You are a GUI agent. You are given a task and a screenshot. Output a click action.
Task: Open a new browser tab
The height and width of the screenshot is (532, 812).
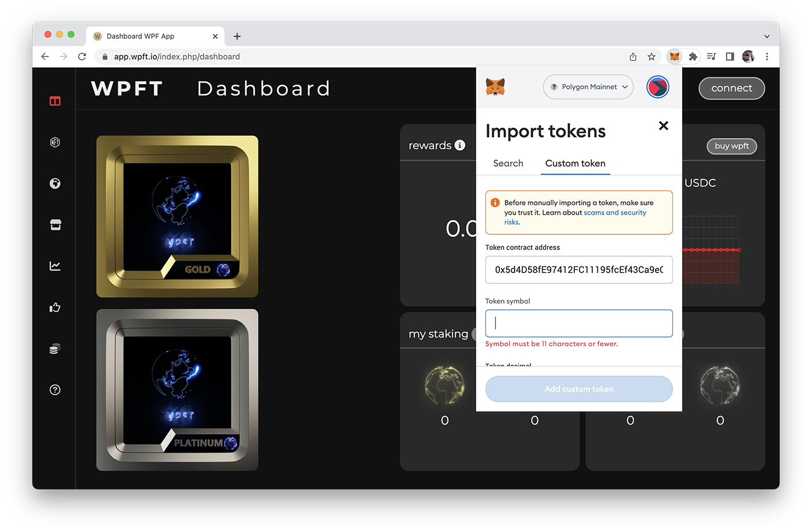click(x=237, y=36)
